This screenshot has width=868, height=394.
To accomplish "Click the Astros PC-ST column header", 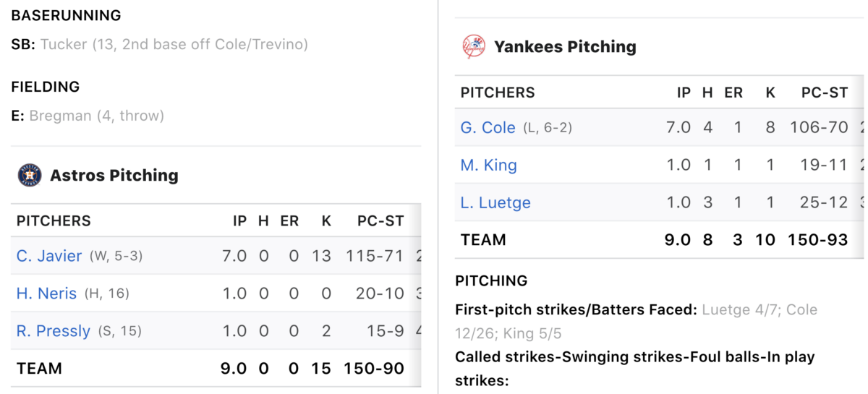I will point(380,221).
